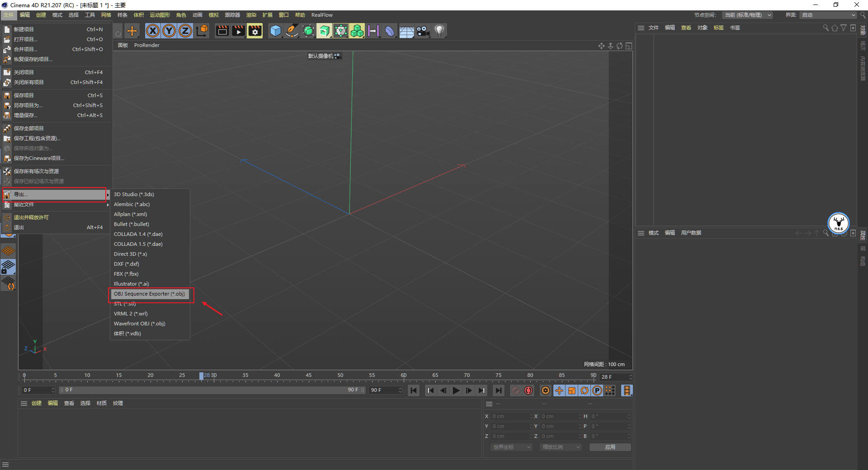Click 新建项目 in File menu
868x470 pixels.
tap(56, 29)
